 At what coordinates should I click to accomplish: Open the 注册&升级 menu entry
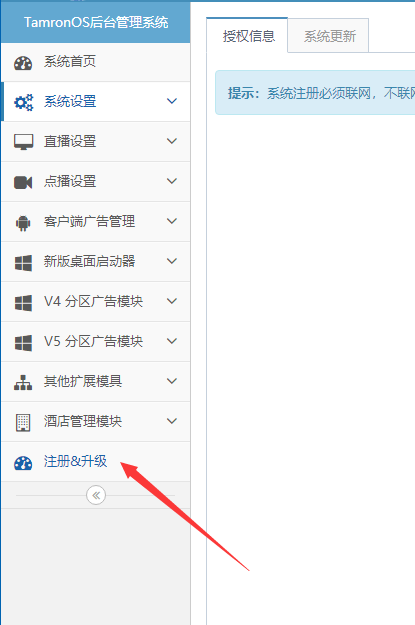pyautogui.click(x=96, y=462)
